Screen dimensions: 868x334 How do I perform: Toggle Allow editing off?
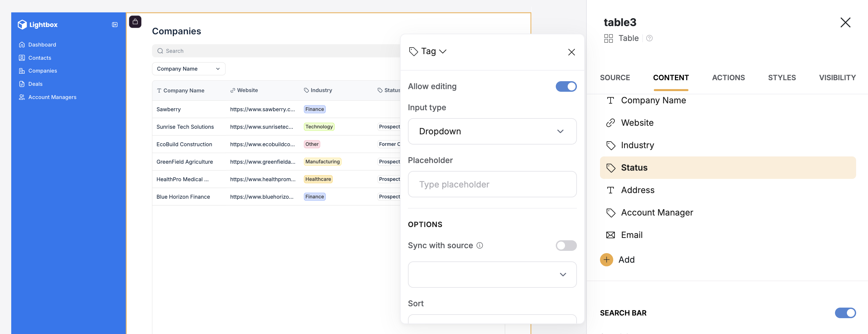[x=566, y=86]
